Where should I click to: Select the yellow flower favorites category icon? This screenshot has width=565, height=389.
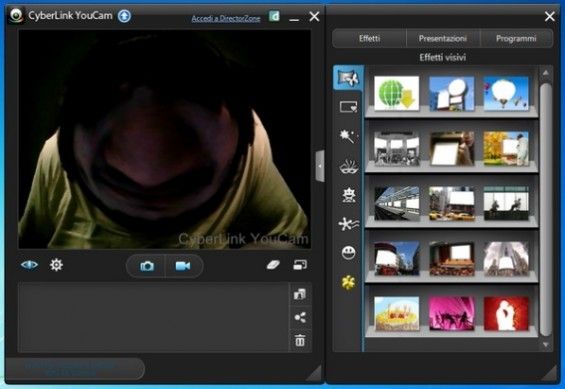point(348,282)
